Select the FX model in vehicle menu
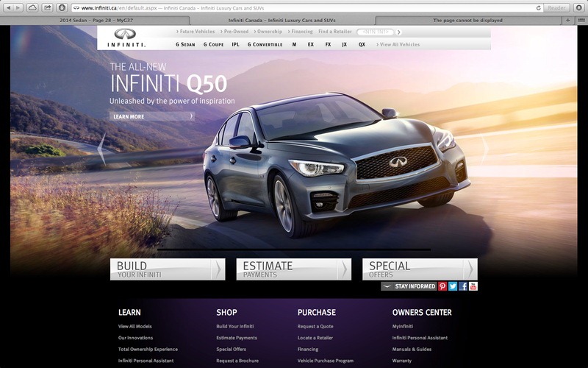Image resolution: width=588 pixels, height=368 pixels. [x=328, y=44]
